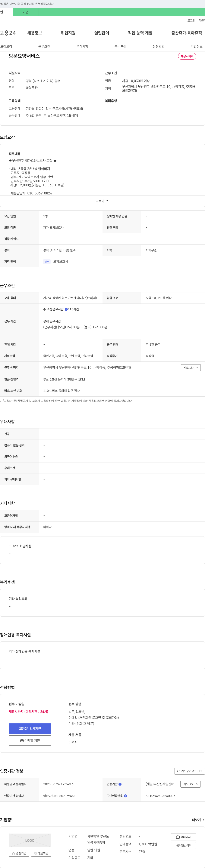Click the 고용24 입사지원 button

30,729
